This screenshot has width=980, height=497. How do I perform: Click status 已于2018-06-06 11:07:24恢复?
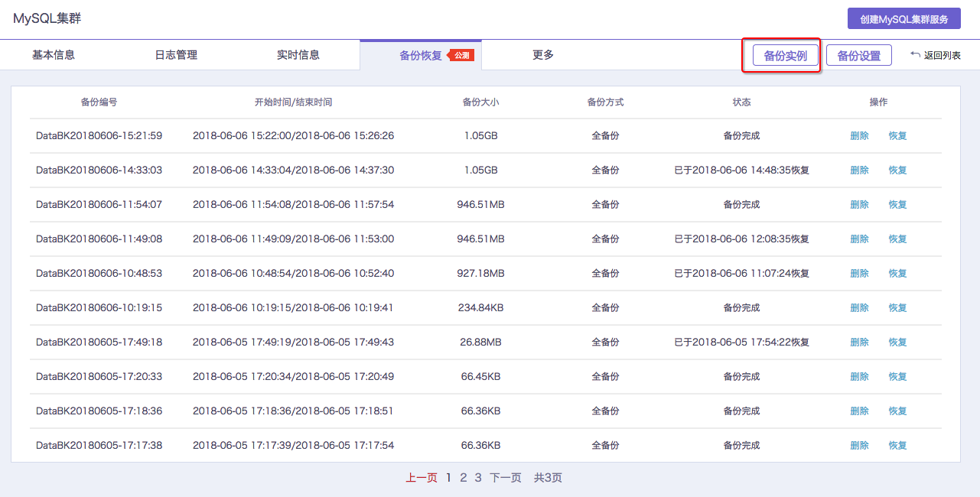(x=742, y=274)
